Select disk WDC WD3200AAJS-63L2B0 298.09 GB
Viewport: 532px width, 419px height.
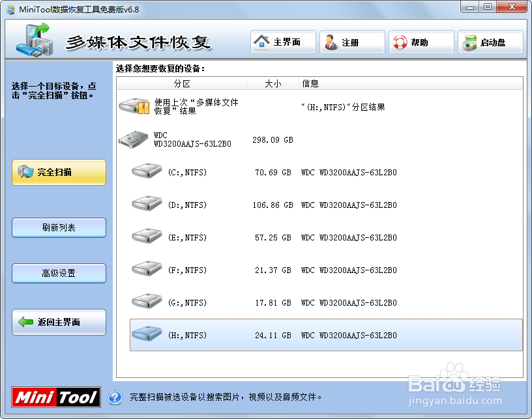coord(319,139)
